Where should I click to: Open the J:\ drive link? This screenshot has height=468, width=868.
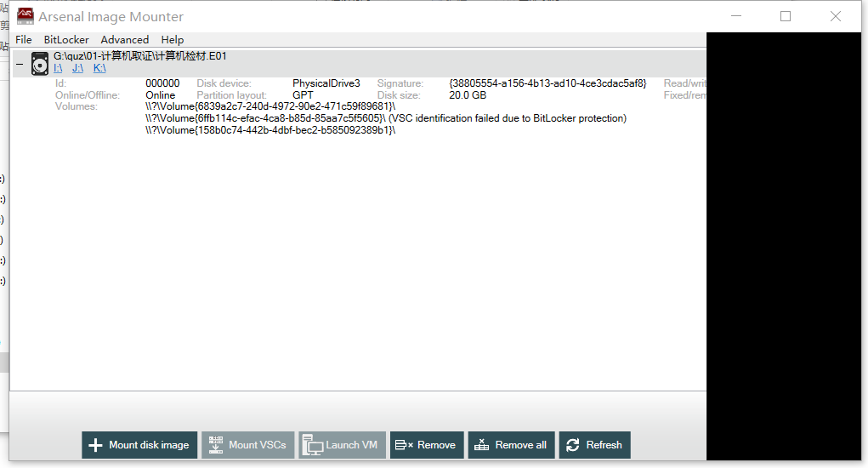[x=77, y=68]
